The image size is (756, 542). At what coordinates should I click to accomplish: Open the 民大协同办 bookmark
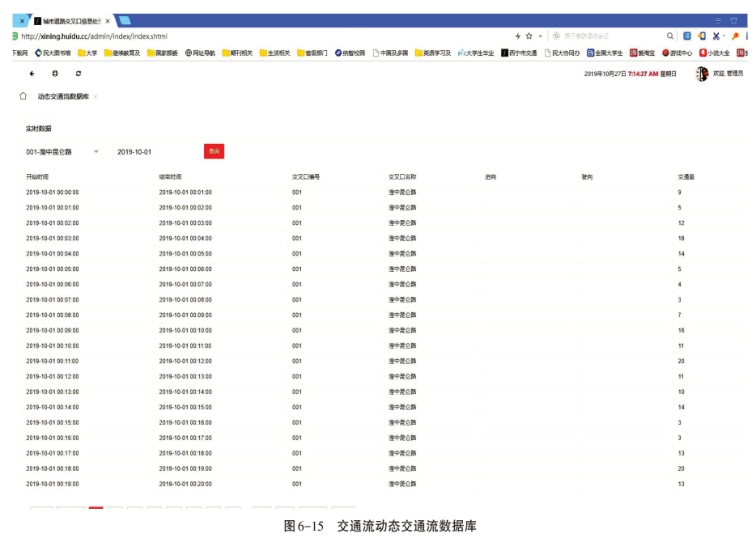click(x=563, y=53)
